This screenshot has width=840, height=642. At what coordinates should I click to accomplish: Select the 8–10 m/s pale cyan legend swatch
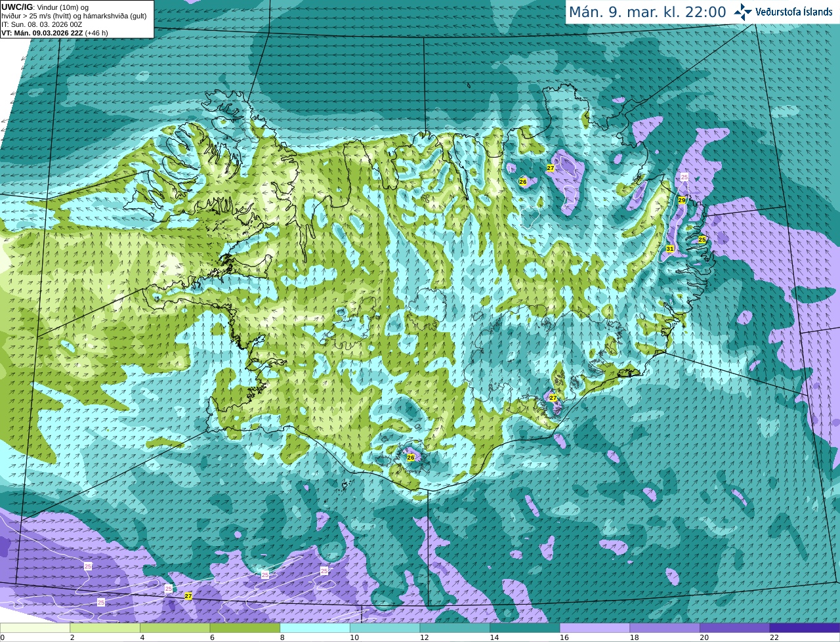[x=315, y=628]
